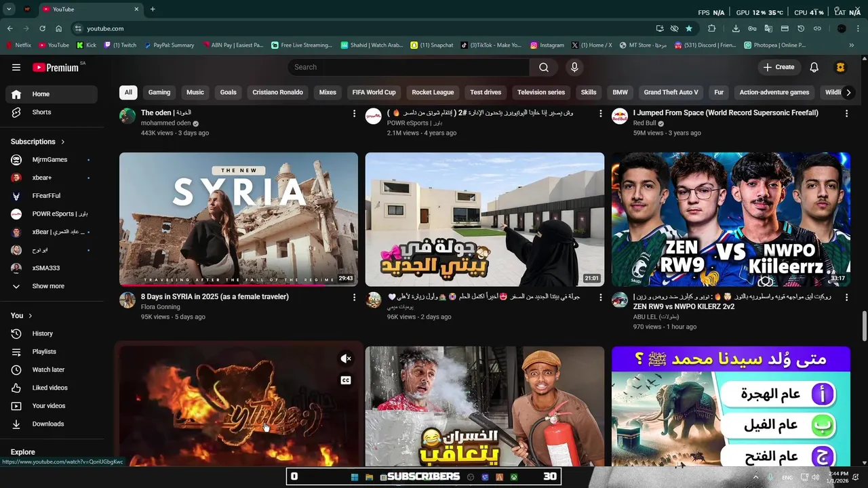Show more filter chips with right arrow

(x=848, y=93)
